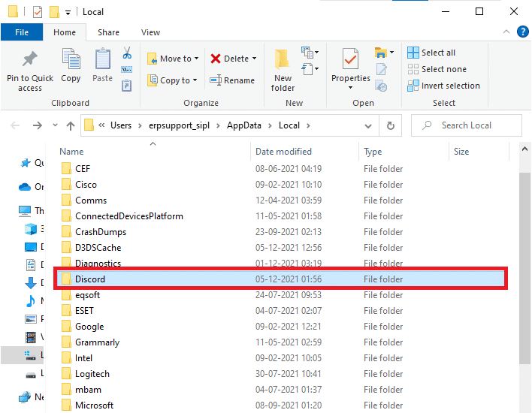Click Music note icon in sidebar

31,301
